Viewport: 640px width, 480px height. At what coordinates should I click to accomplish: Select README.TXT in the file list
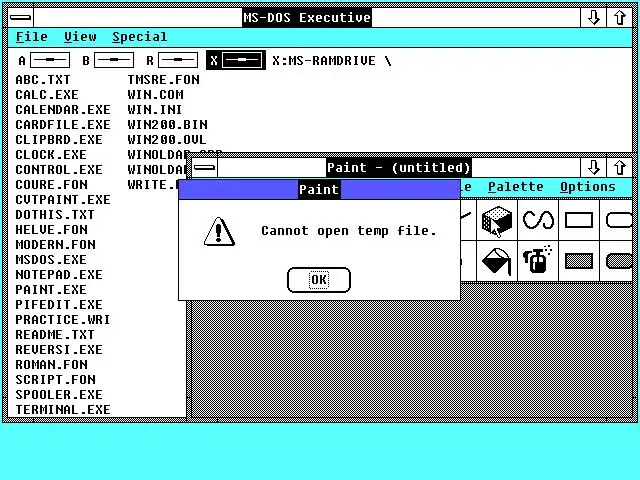tap(55, 335)
